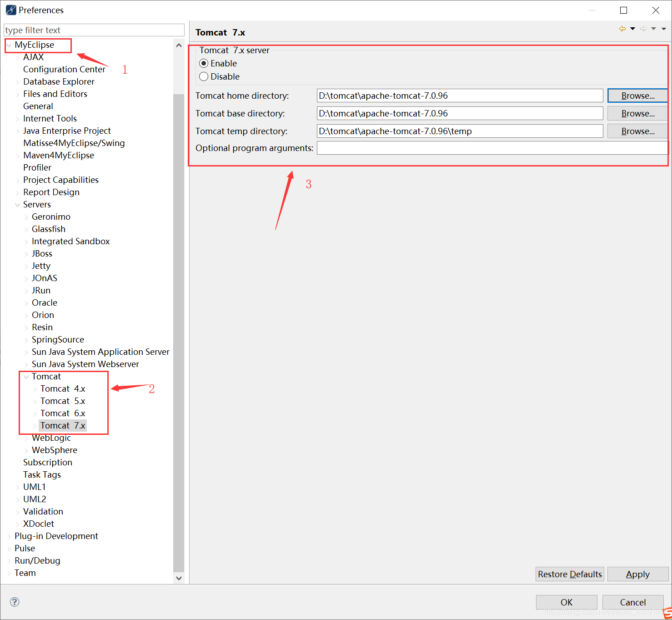Select the Enable radio button
672x620 pixels.
tap(204, 63)
